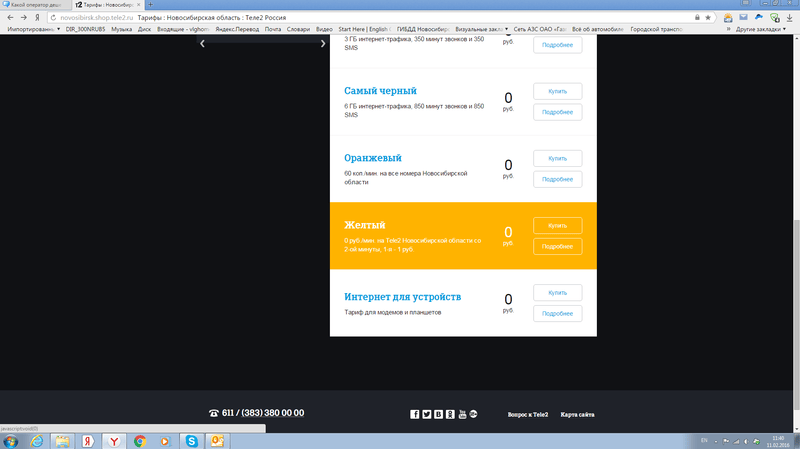Buy the 'Интернет для устройств' tariff
Viewport: 800px width, 449px height.
(x=558, y=293)
